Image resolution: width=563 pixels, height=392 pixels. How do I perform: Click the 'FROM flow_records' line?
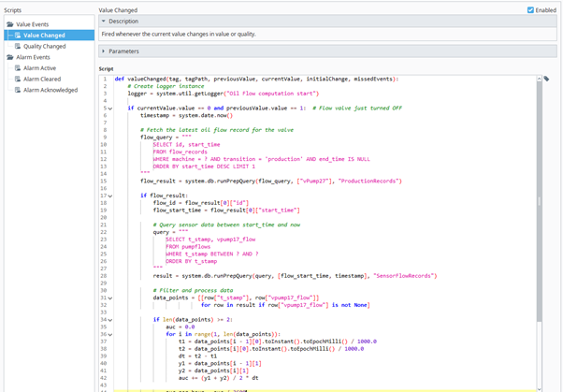pyautogui.click(x=180, y=152)
